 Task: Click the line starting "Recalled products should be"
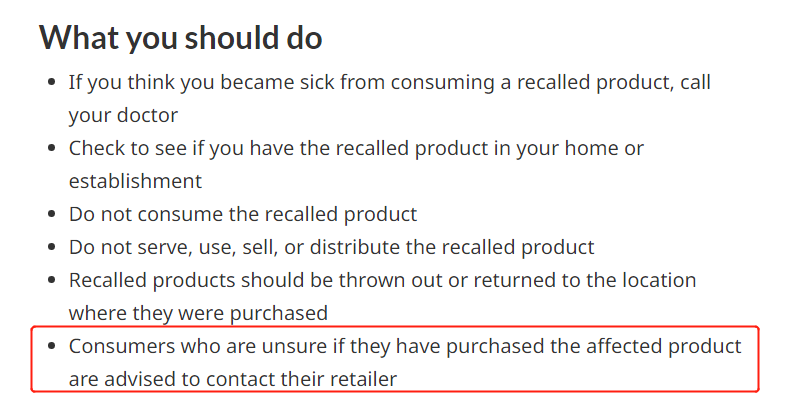382,280
